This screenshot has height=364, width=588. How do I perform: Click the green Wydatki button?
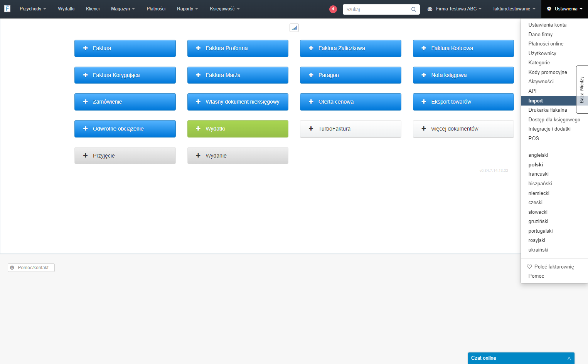pos(238,129)
